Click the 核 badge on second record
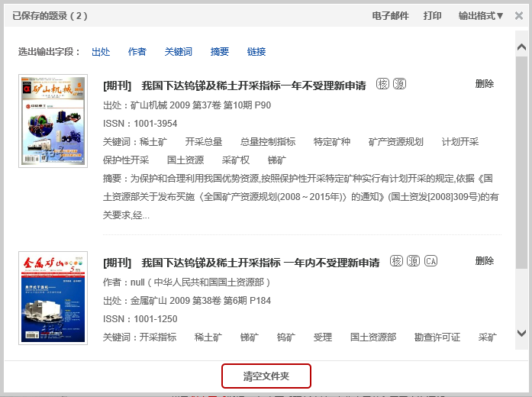The width and height of the screenshot is (532, 397). [396, 261]
